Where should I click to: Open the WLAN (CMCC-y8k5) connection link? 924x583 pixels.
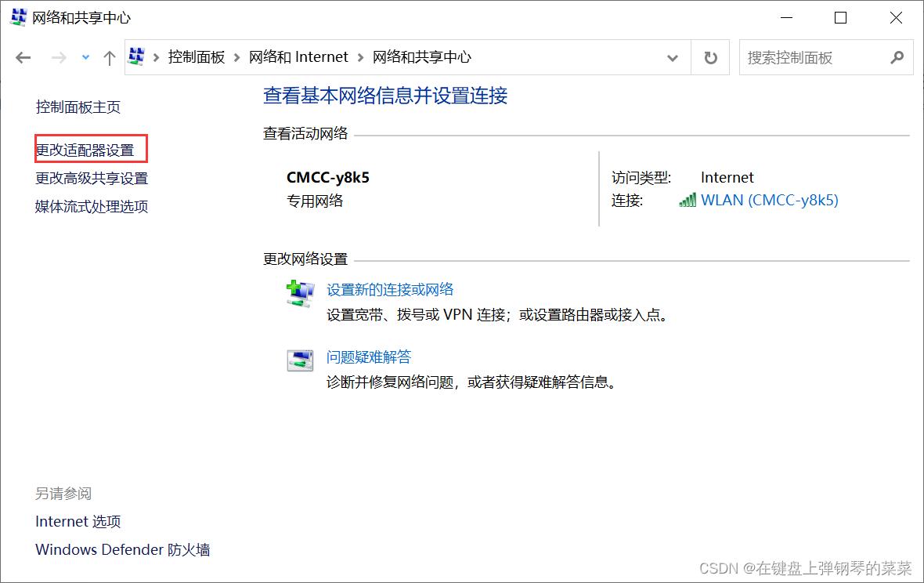[x=769, y=200]
